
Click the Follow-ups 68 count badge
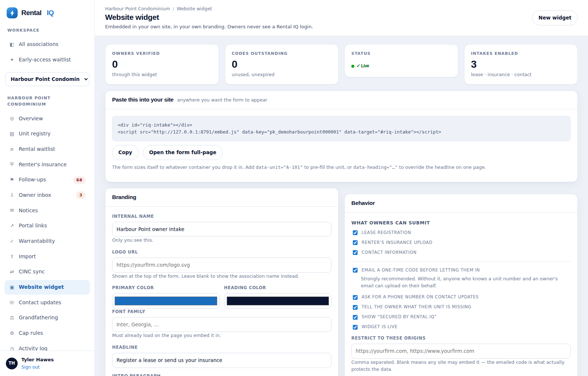(79, 180)
